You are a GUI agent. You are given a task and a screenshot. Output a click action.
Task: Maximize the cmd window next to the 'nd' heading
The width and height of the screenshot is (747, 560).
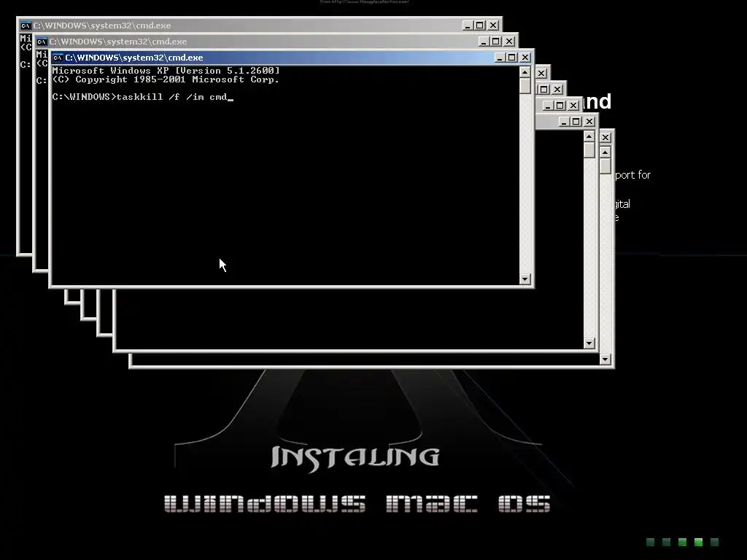point(560,105)
